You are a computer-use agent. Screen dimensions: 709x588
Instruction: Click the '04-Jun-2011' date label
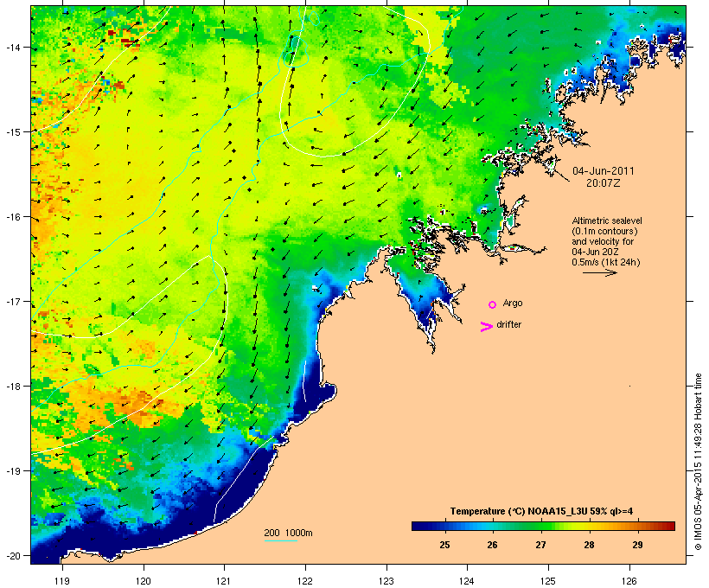click(x=604, y=171)
